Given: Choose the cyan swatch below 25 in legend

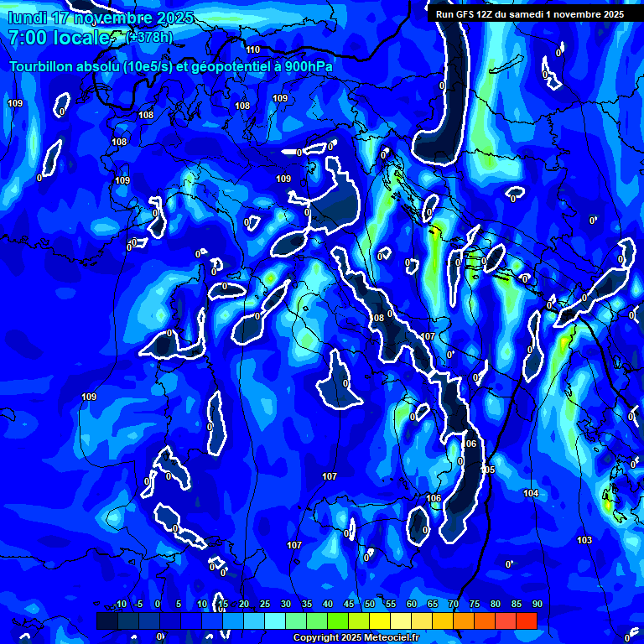Looking at the screenshot, I should (274, 621).
